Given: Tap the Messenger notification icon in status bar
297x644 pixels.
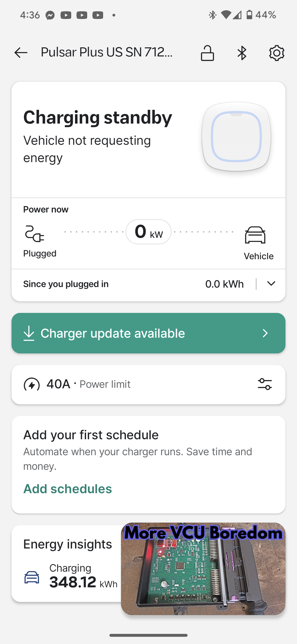Looking at the screenshot, I should coord(50,15).
